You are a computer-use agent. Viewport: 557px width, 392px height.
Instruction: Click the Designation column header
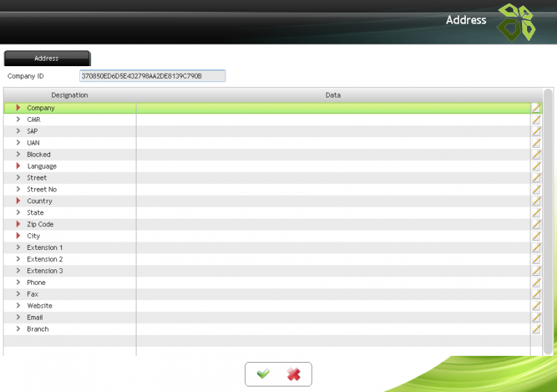pyautogui.click(x=70, y=95)
